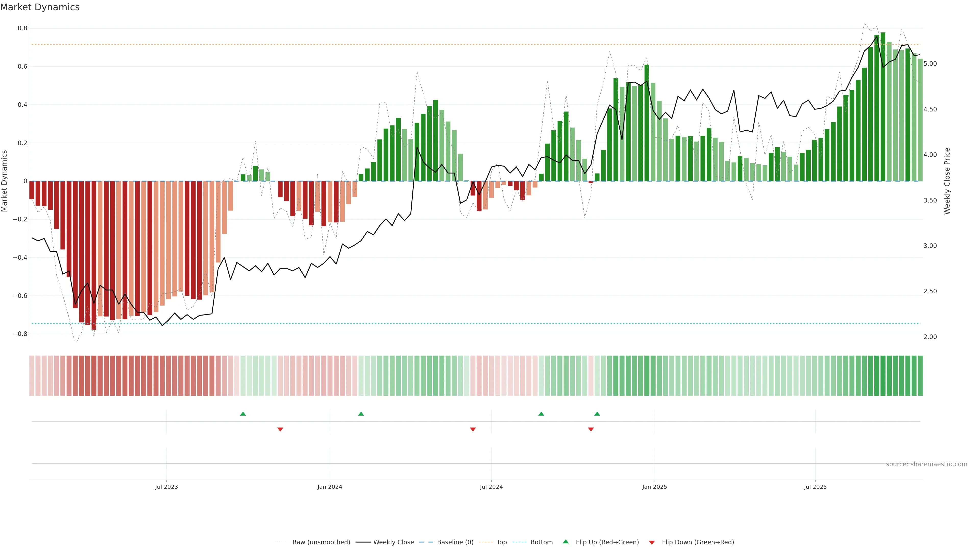Click the Flip Up legend triangle icon
The width and height of the screenshot is (980, 551).
pyautogui.click(x=566, y=542)
